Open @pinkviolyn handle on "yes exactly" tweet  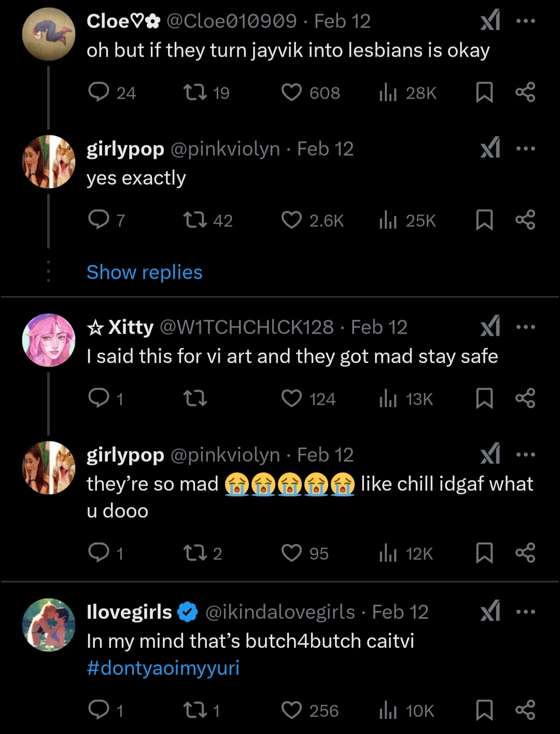pyautogui.click(x=225, y=149)
